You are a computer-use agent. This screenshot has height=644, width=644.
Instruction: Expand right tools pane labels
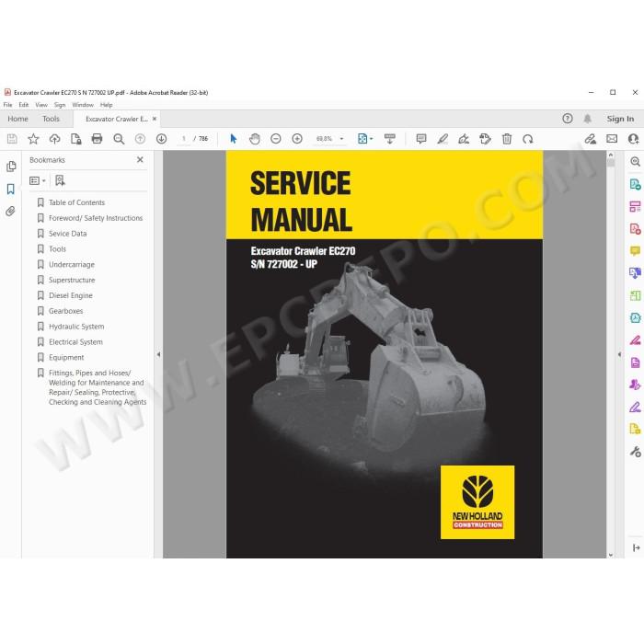click(x=637, y=548)
